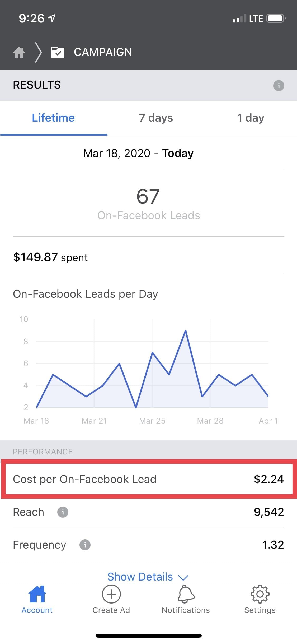This screenshot has height=644, width=297.
Task: Tap the date range Mar 18, 2020 - Today
Action: (x=138, y=153)
